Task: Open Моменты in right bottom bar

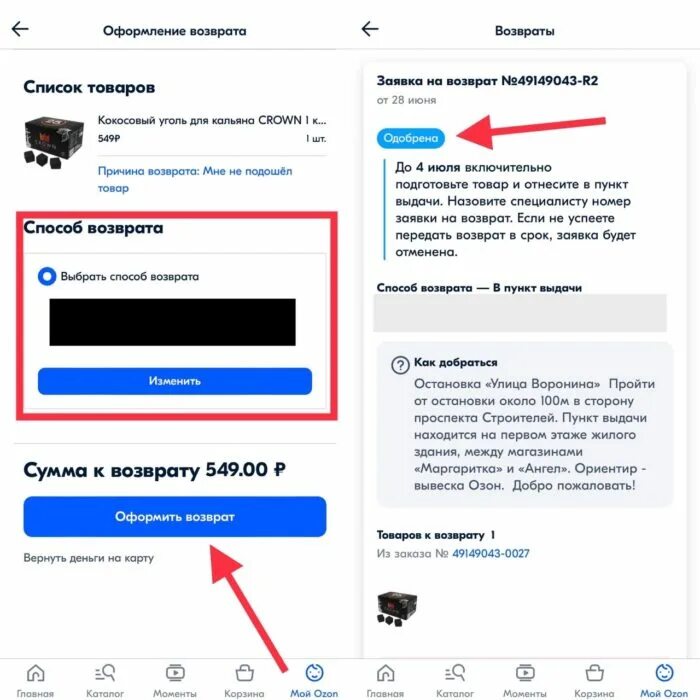Action: tap(525, 681)
